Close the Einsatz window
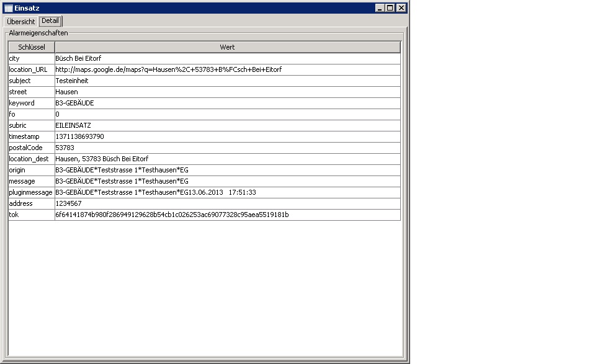 click(x=401, y=8)
